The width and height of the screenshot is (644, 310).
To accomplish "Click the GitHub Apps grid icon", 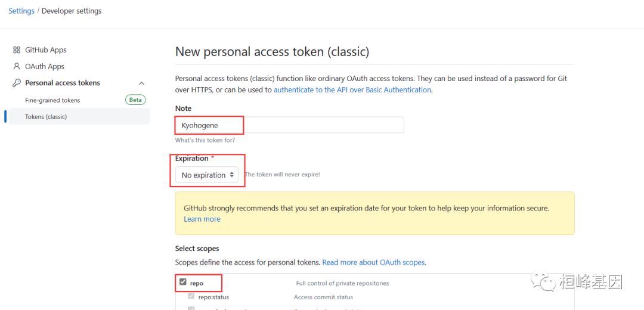I will pyautogui.click(x=17, y=50).
